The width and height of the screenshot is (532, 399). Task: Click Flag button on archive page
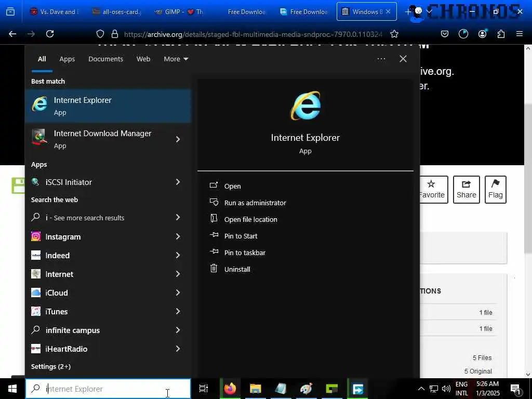pyautogui.click(x=495, y=190)
